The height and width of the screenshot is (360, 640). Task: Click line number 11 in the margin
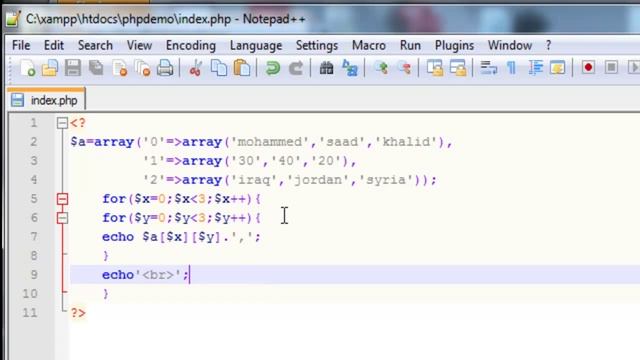click(30, 313)
